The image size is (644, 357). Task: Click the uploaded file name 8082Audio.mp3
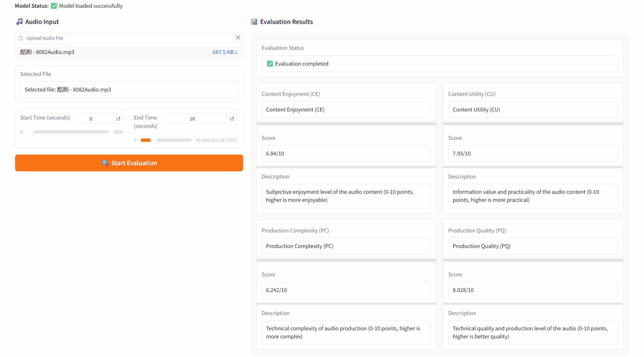click(x=47, y=52)
